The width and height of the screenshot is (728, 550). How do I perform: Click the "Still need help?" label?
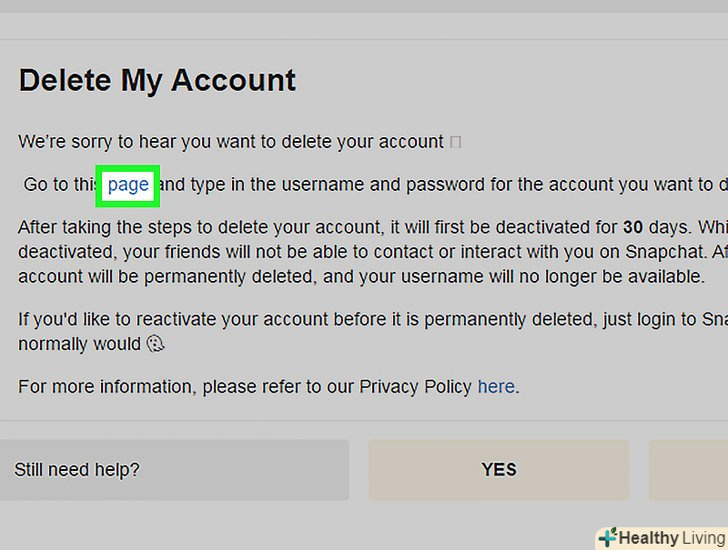(77, 469)
